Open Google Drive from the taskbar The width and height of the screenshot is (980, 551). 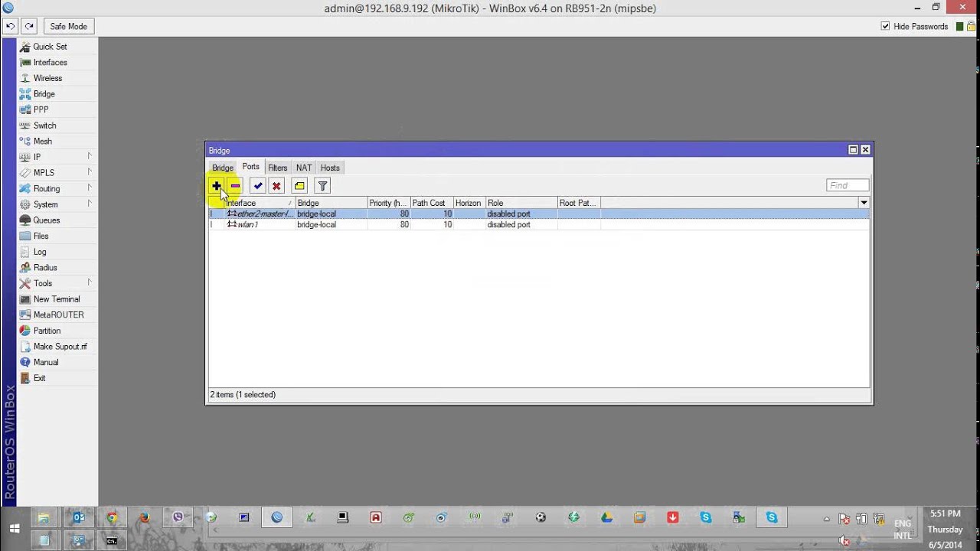606,517
